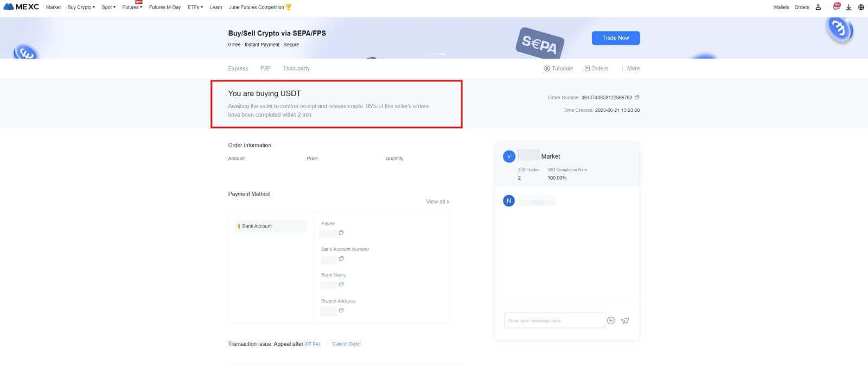Viewport: 868px width, 372px height.
Task: Expand the Buy Crypto dropdown
Action: (x=81, y=7)
